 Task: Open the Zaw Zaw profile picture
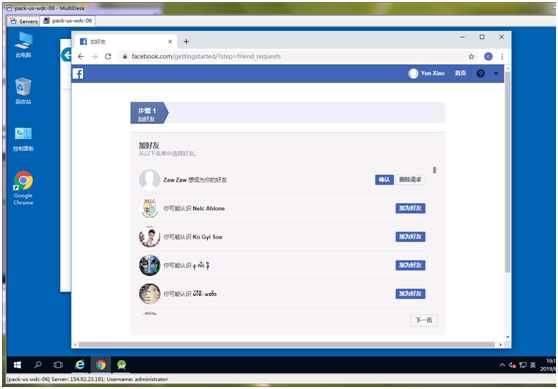click(149, 180)
